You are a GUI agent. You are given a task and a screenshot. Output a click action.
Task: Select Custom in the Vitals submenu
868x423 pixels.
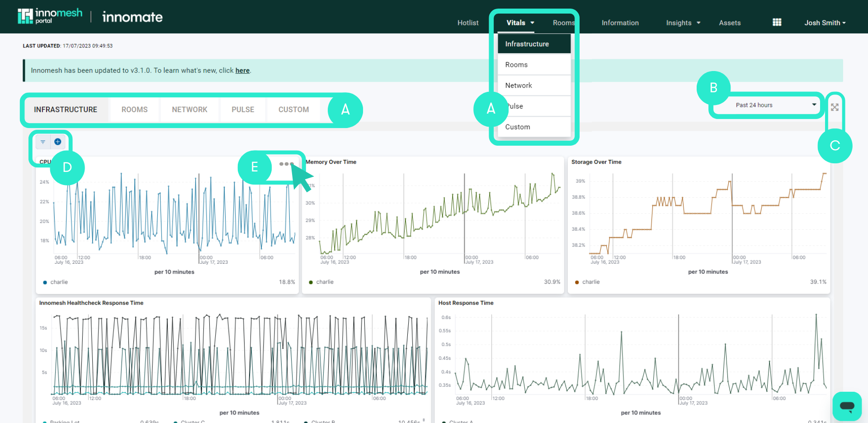(518, 127)
